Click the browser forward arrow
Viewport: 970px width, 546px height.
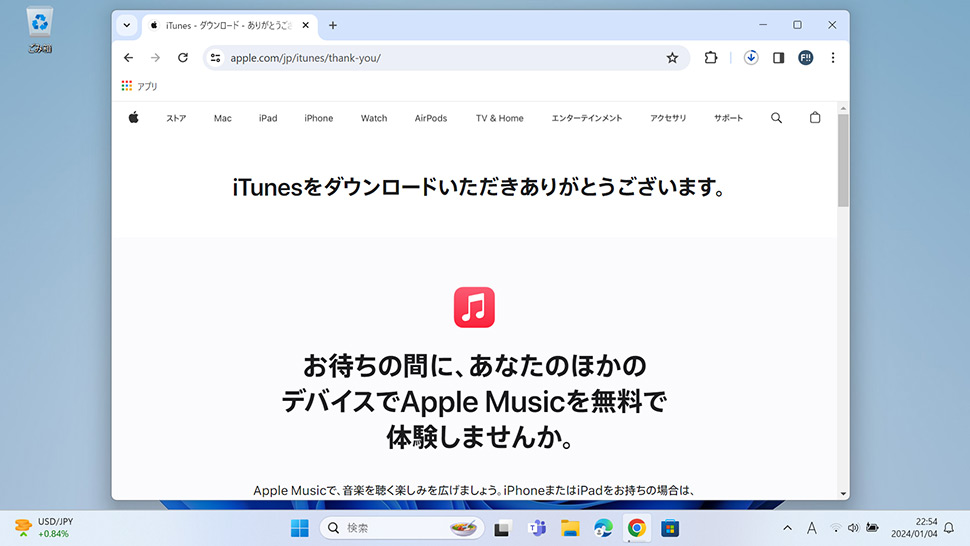(155, 58)
